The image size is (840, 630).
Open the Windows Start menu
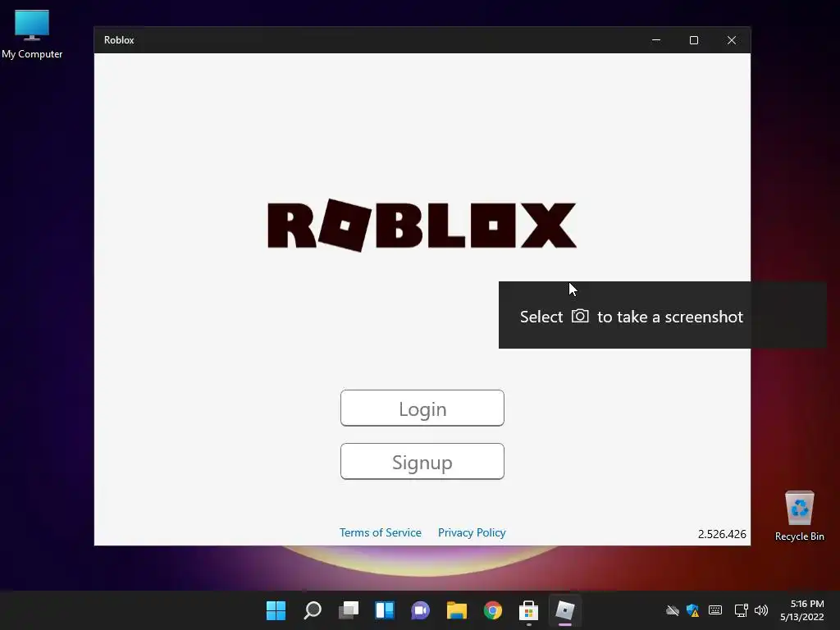(x=276, y=610)
